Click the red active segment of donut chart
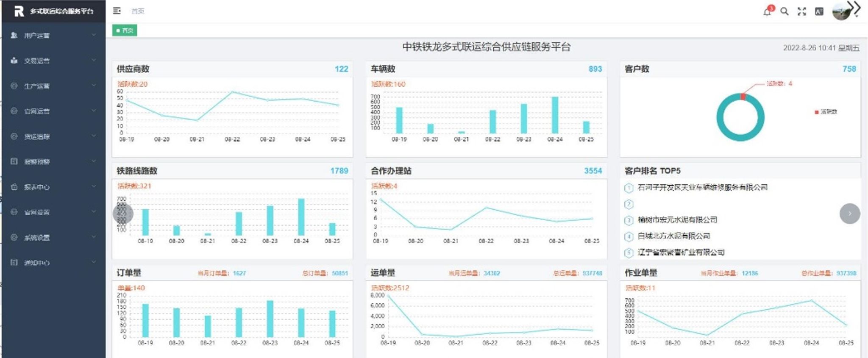Viewport: 868px width, 358px height. point(743,97)
